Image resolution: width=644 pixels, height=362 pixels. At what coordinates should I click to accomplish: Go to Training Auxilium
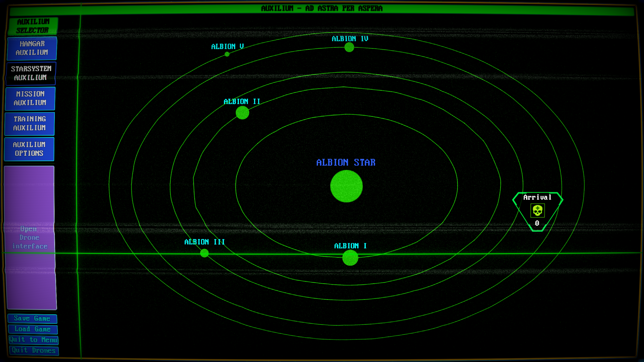(x=30, y=123)
